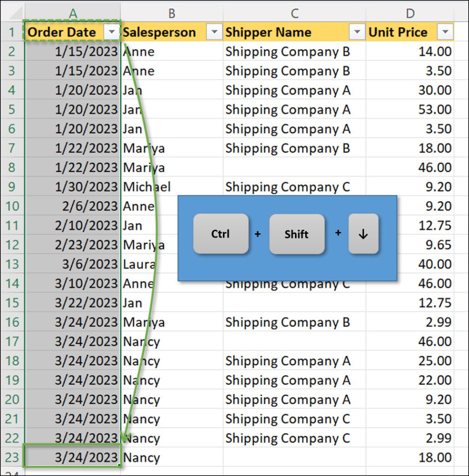Click the down arrow key graphic

point(363,234)
